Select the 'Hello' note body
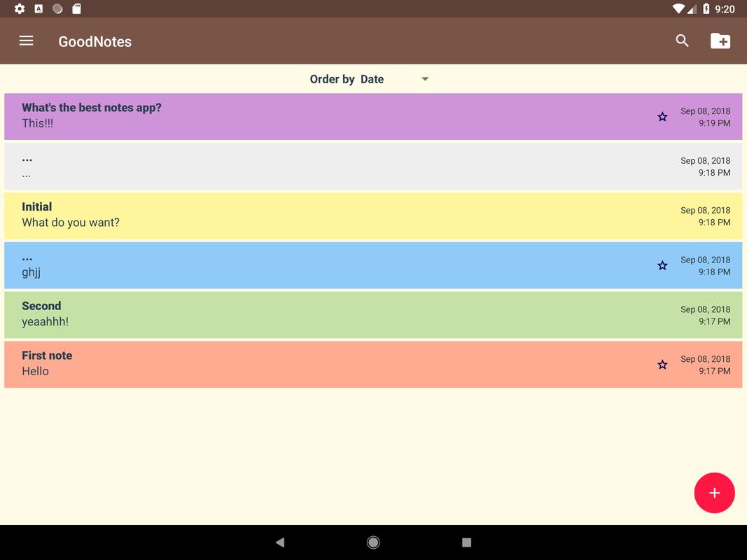This screenshot has height=560, width=747. click(x=35, y=371)
